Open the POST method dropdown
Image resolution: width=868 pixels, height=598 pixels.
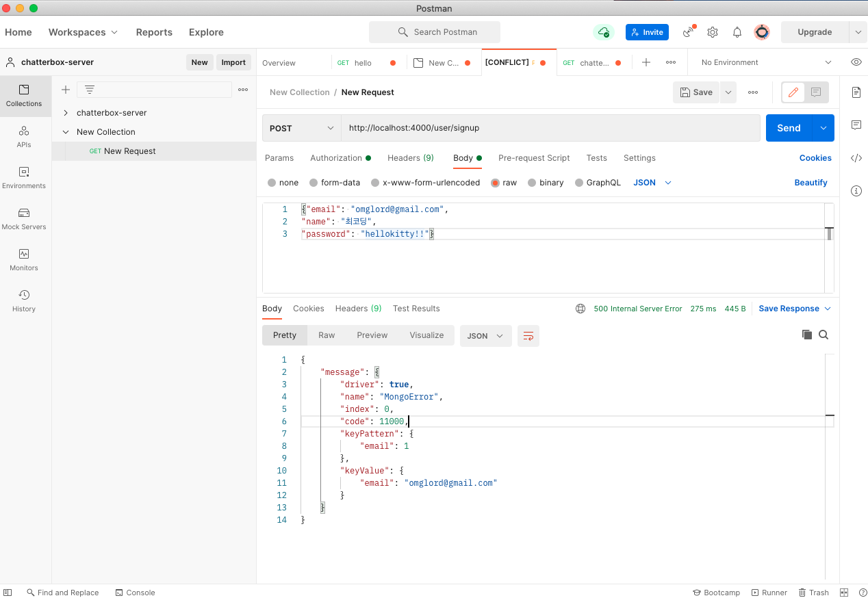pos(302,128)
